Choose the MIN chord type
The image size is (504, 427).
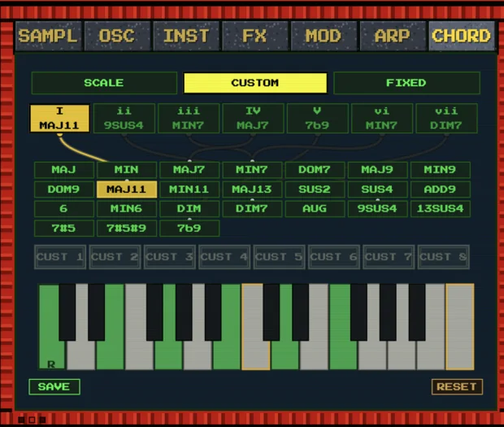pos(127,170)
